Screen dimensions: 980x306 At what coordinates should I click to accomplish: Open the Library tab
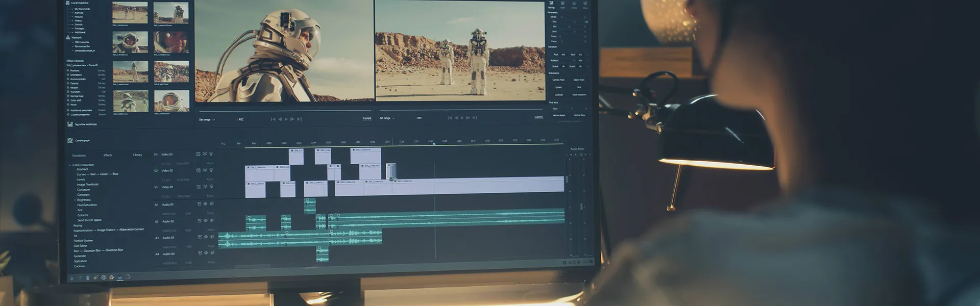pos(137,155)
